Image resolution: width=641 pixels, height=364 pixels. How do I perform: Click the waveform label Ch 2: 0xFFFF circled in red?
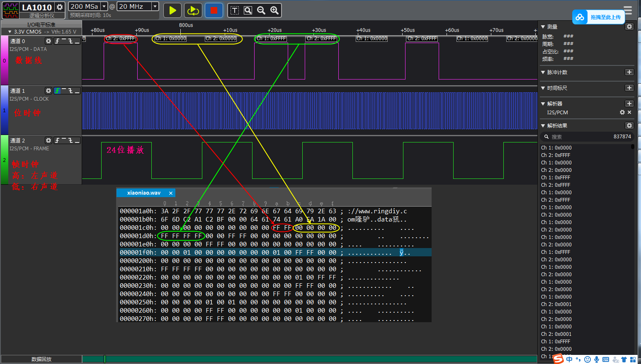coord(120,39)
